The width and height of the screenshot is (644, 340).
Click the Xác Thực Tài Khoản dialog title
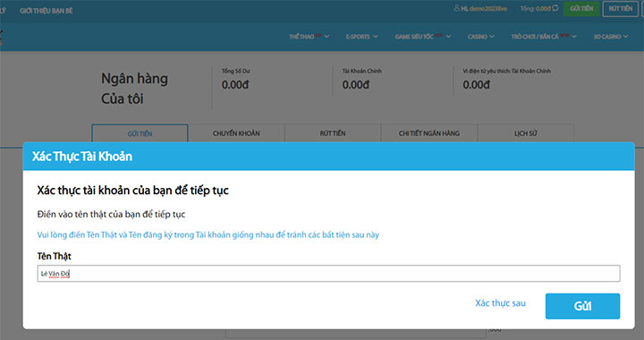pyautogui.click(x=82, y=157)
